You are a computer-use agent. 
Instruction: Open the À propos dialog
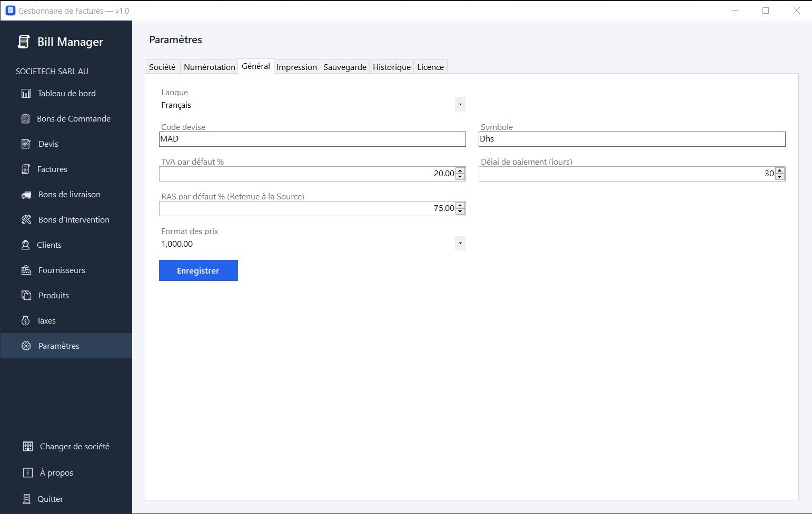pos(66,472)
